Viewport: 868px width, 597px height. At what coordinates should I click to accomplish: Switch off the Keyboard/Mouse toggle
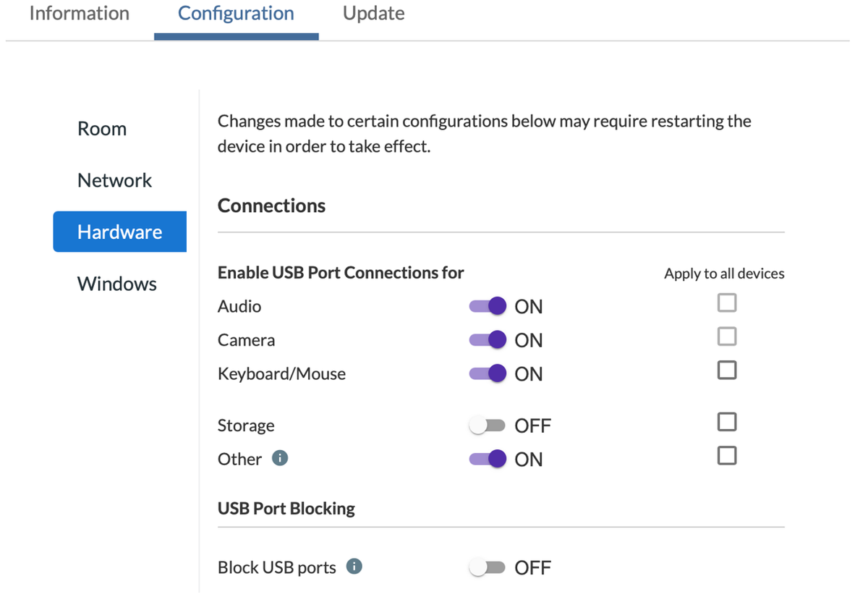(x=488, y=373)
